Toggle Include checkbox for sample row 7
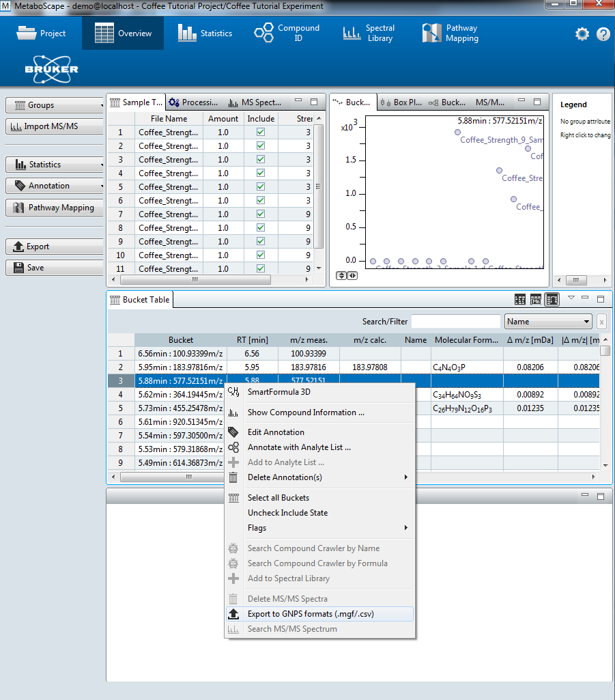The height and width of the screenshot is (700, 615). coord(261,214)
